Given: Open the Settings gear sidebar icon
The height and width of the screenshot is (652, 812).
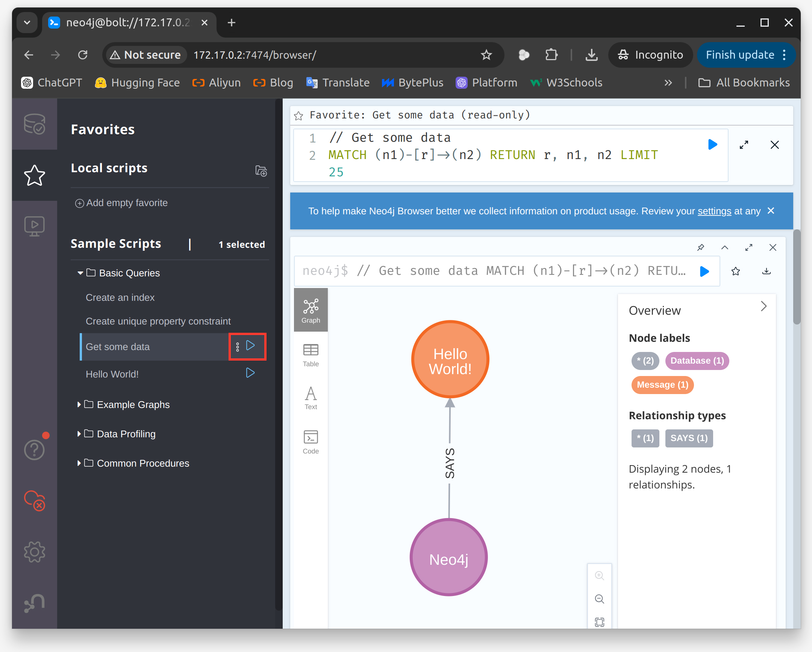Looking at the screenshot, I should point(34,552).
